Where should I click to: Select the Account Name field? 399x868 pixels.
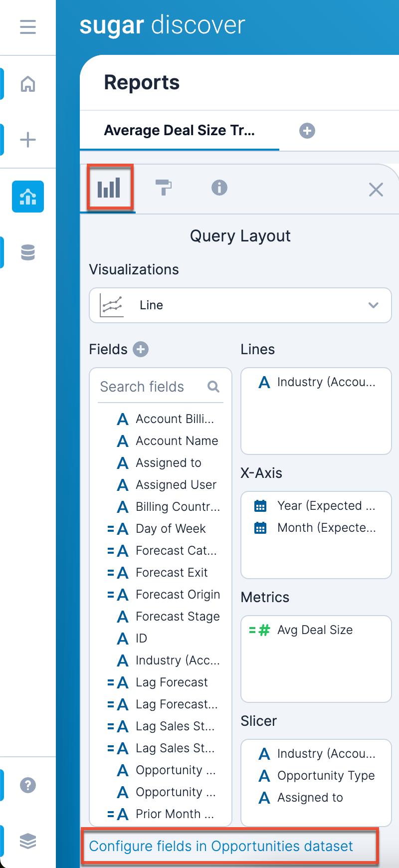[x=177, y=441]
